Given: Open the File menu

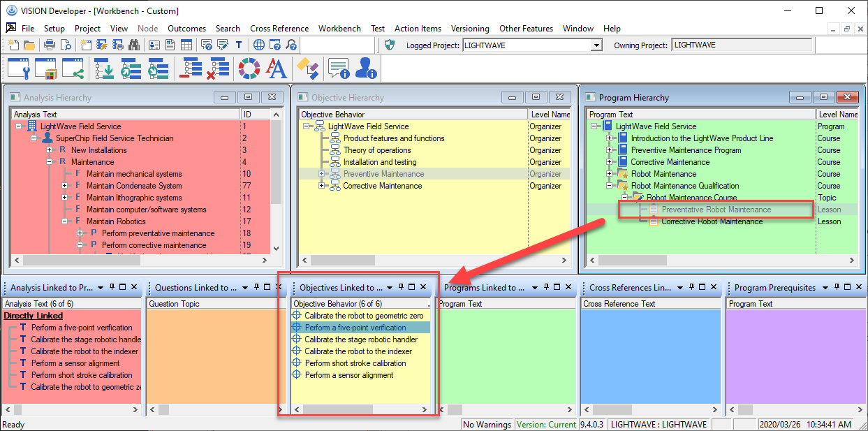Looking at the screenshot, I should [28, 29].
